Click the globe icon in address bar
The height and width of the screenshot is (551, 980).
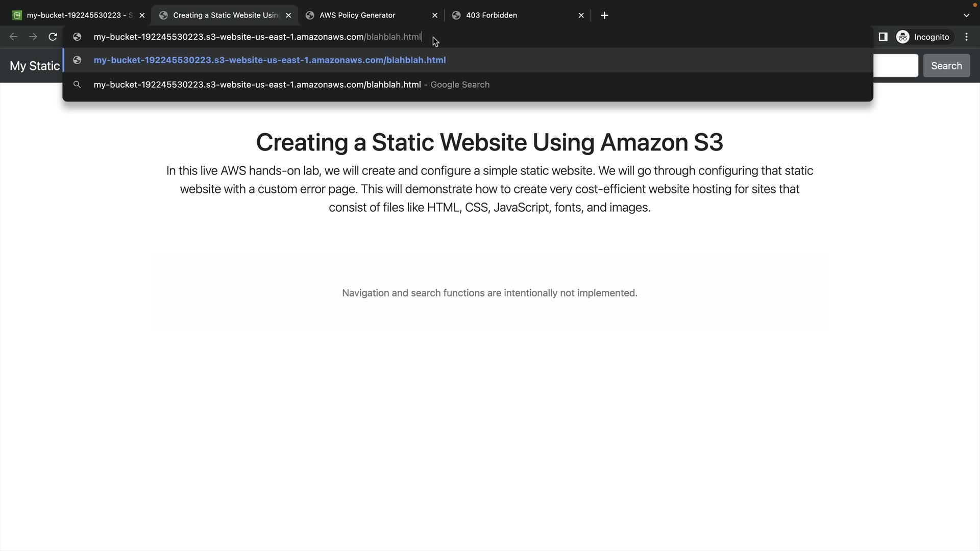(77, 37)
